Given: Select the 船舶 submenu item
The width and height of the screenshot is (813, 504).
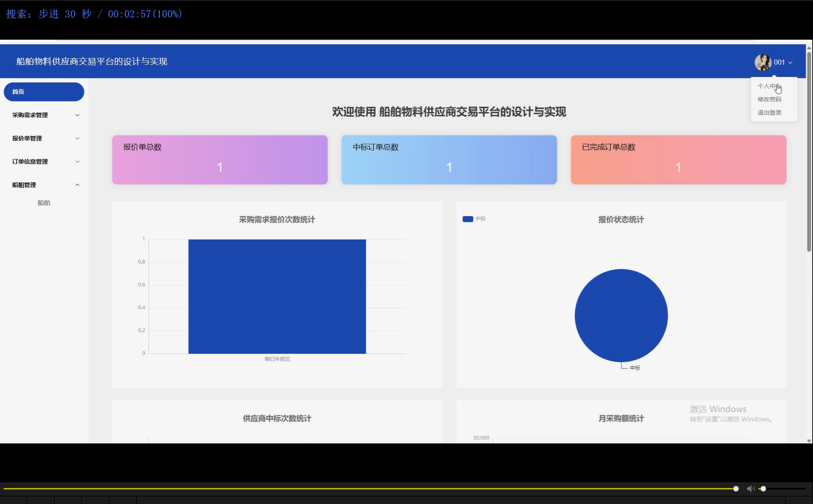Looking at the screenshot, I should pos(44,203).
